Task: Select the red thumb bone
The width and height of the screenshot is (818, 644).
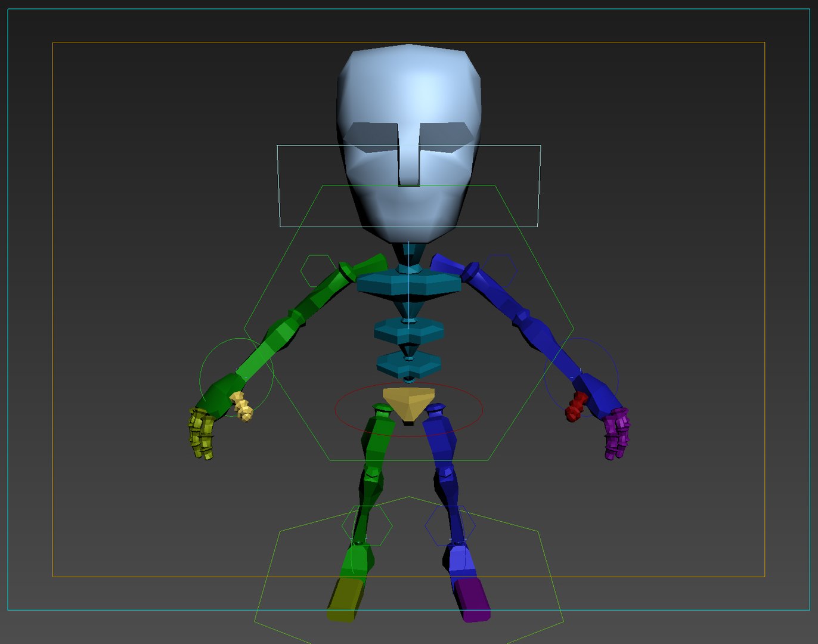Action: pyautogui.click(x=575, y=407)
